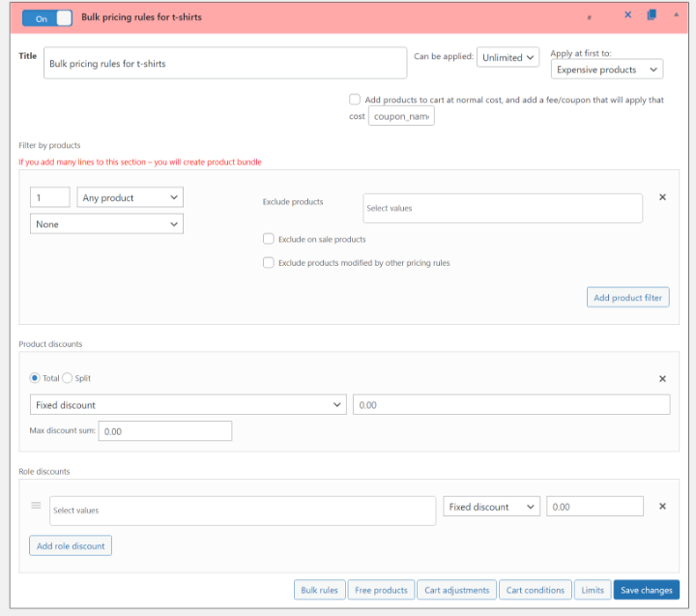Switch off the rule On toggle
Viewport: 696px width, 616px height.
pos(47,17)
